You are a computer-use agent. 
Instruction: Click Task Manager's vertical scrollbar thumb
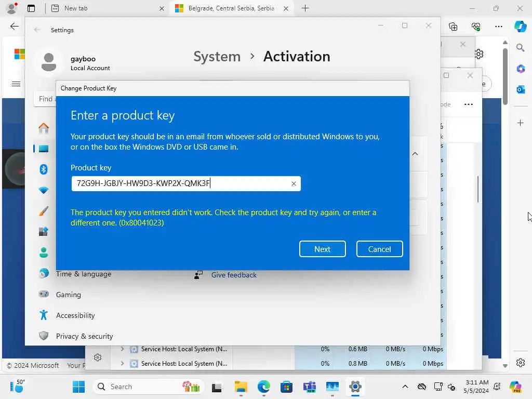pos(478,189)
